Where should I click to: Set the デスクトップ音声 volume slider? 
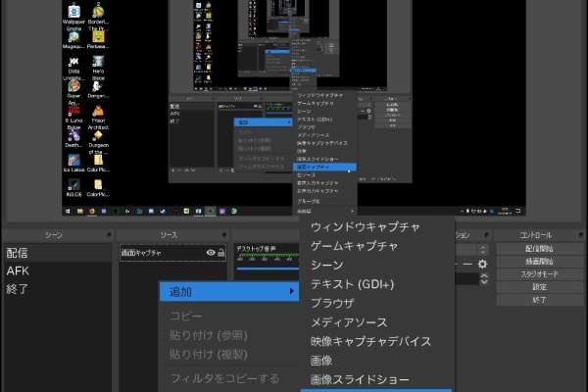[x=268, y=269]
